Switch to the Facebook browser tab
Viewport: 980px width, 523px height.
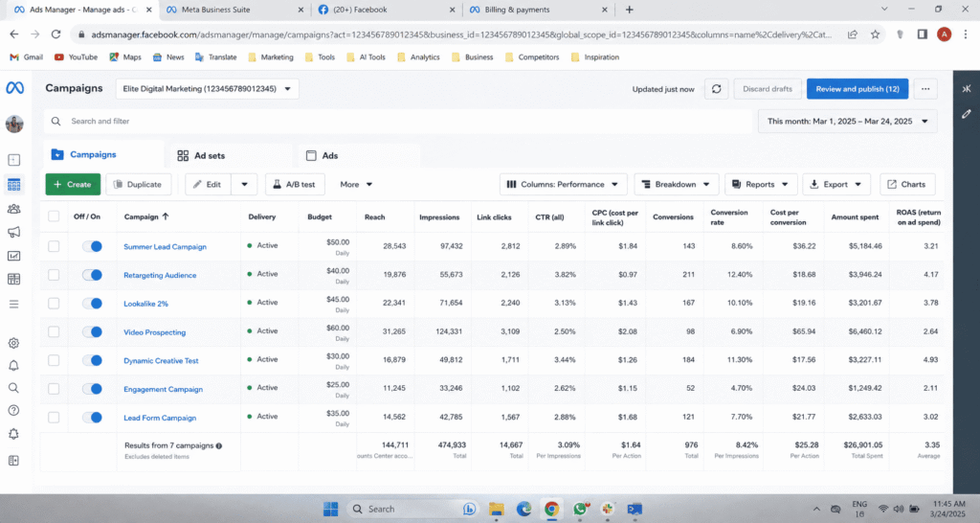pos(387,10)
